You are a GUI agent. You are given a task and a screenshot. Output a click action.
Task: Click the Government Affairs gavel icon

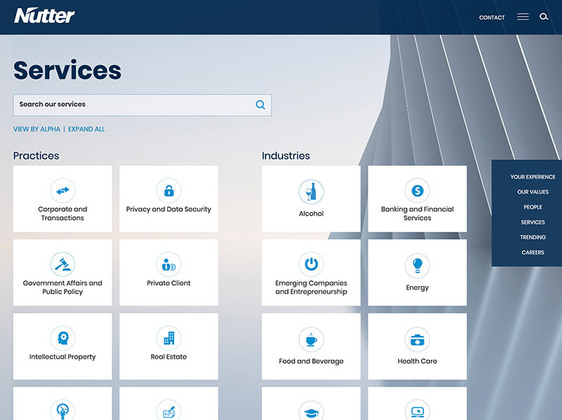tap(63, 264)
